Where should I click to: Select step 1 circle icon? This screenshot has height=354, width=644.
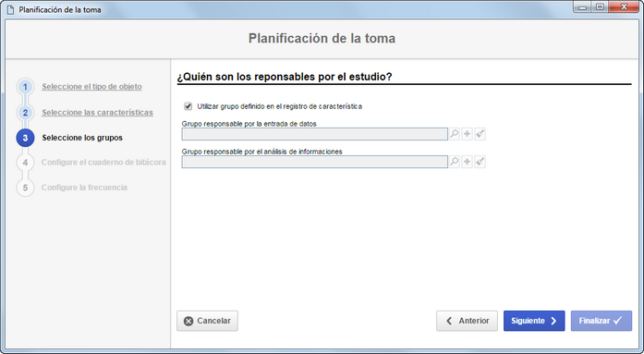(25, 87)
